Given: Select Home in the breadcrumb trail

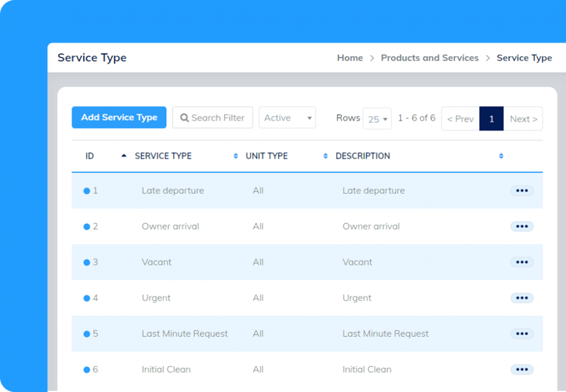Looking at the screenshot, I should click(x=349, y=58).
